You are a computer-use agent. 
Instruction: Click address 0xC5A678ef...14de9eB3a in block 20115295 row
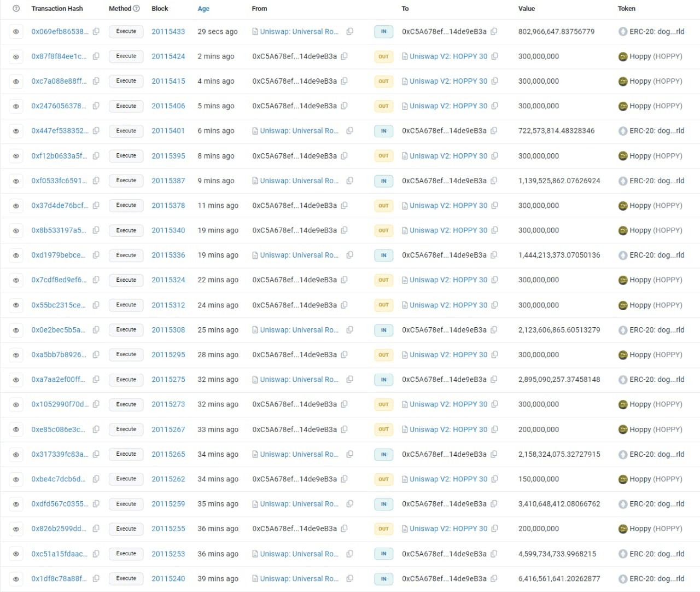(x=294, y=355)
